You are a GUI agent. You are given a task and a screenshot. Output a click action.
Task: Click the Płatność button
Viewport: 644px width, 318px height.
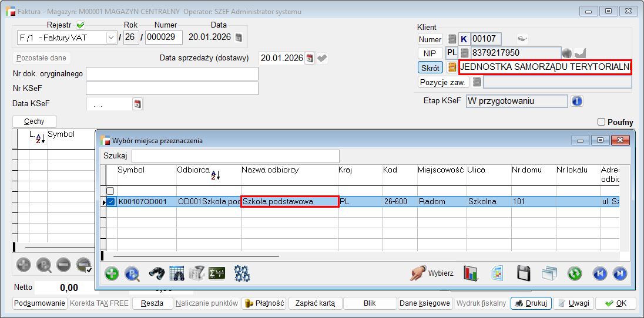264,303
